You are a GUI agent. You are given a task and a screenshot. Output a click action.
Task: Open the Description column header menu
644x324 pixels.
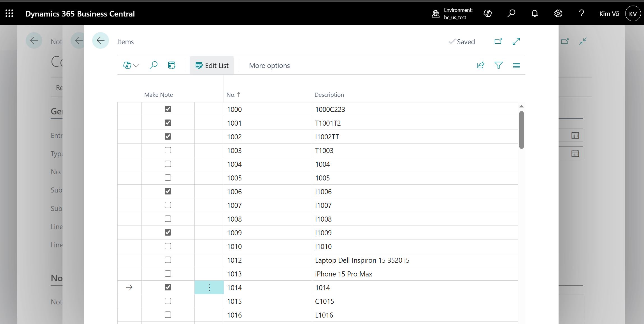click(329, 95)
